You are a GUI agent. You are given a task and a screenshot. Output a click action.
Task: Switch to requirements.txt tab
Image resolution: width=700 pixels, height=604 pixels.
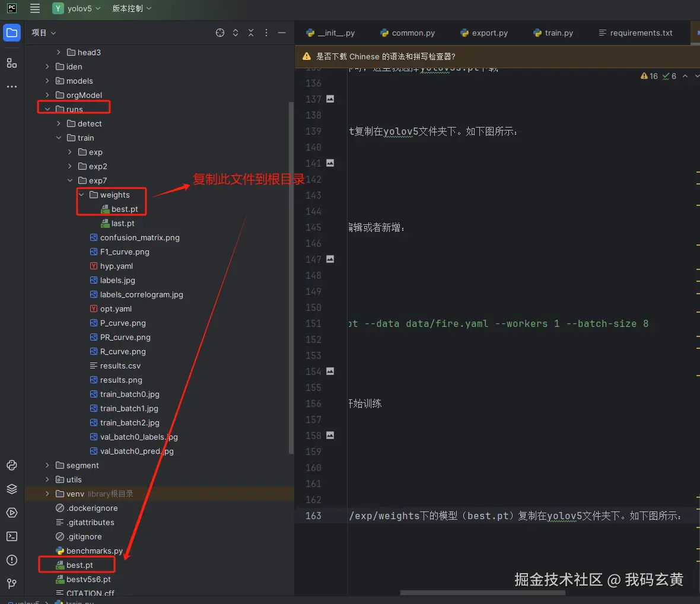click(636, 33)
